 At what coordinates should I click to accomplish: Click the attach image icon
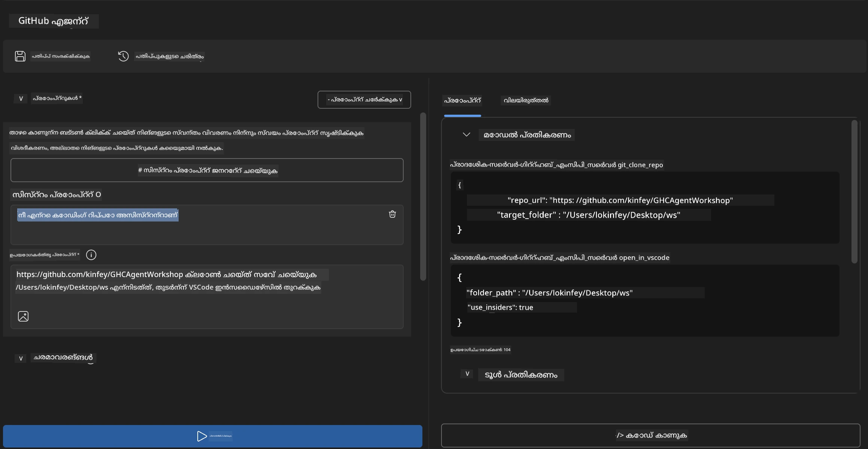(23, 316)
